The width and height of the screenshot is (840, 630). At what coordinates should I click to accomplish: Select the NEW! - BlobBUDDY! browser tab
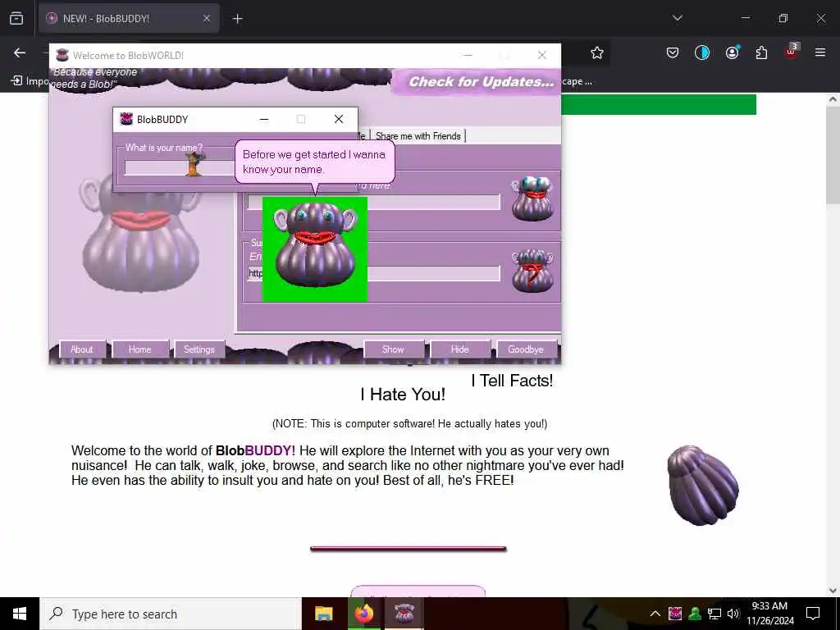click(x=129, y=18)
